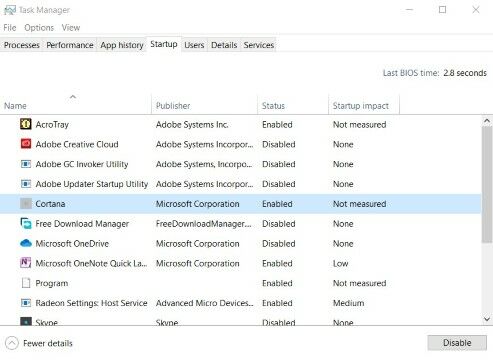Open the File menu
This screenshot has width=493, height=360.
click(x=10, y=28)
